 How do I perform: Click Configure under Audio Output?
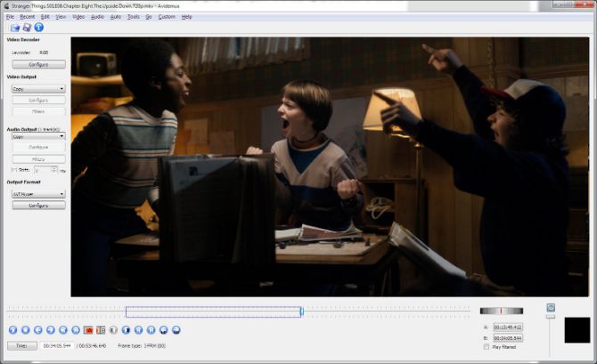point(38,147)
